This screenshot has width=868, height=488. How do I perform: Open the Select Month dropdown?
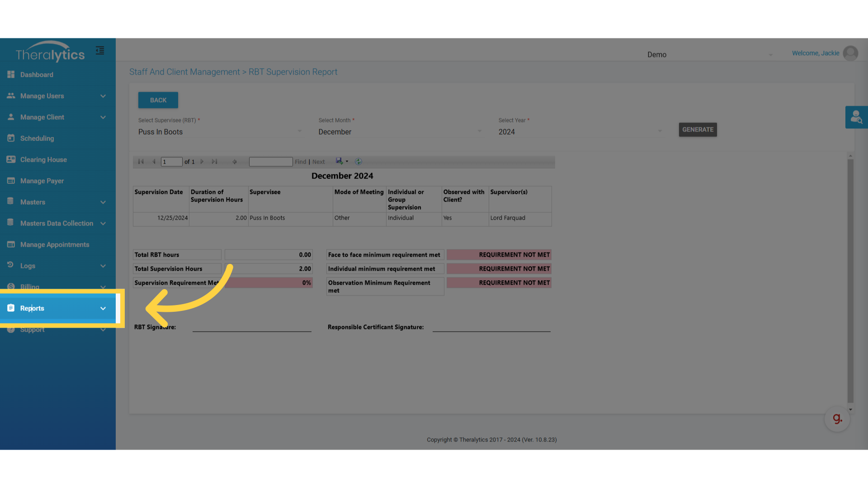click(400, 132)
